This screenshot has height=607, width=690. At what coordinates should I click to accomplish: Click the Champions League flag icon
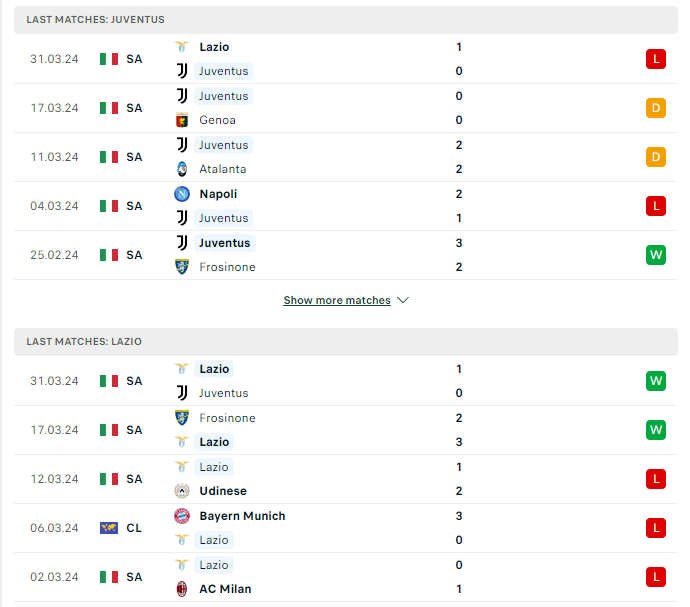pos(109,528)
